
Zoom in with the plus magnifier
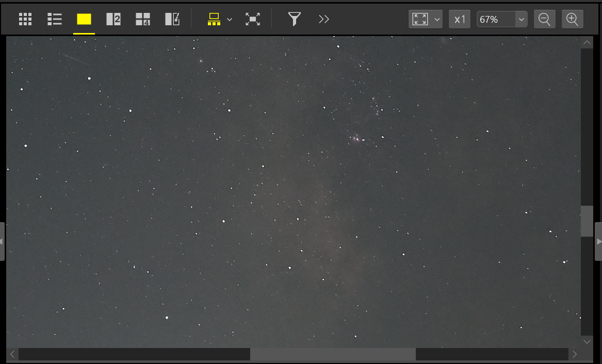[x=572, y=20]
